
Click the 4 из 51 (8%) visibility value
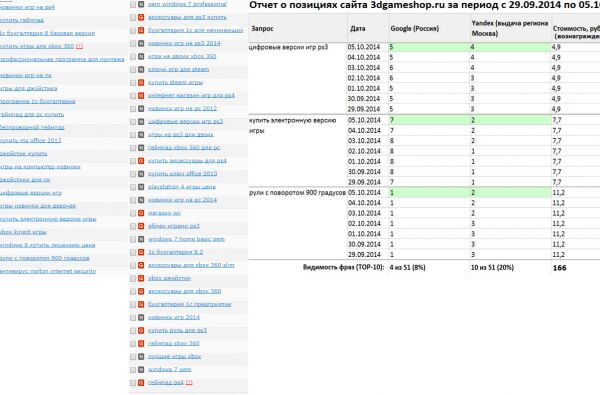pos(408,268)
